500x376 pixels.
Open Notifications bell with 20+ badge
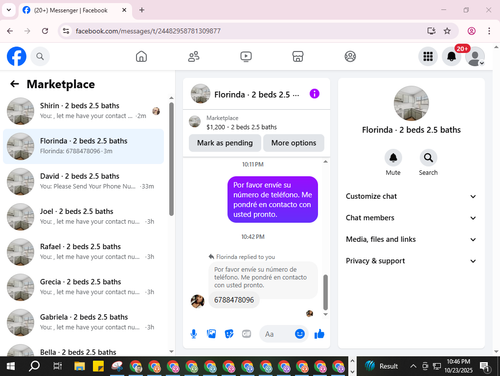click(452, 56)
